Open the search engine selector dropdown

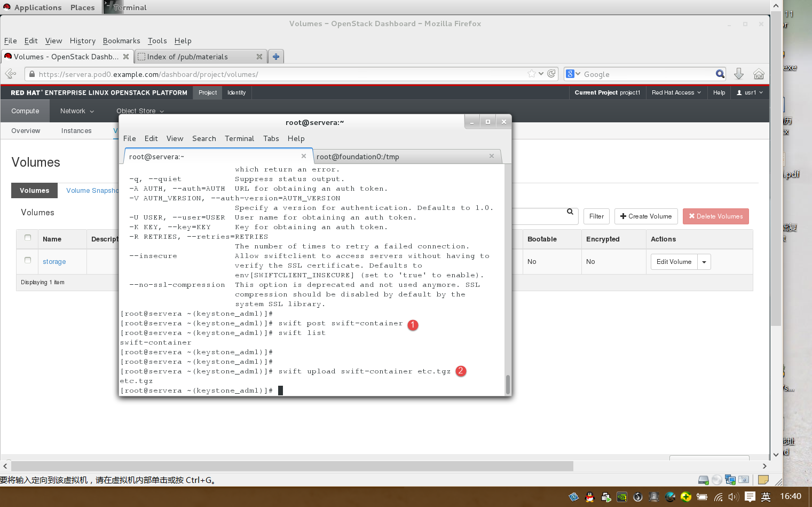click(573, 74)
